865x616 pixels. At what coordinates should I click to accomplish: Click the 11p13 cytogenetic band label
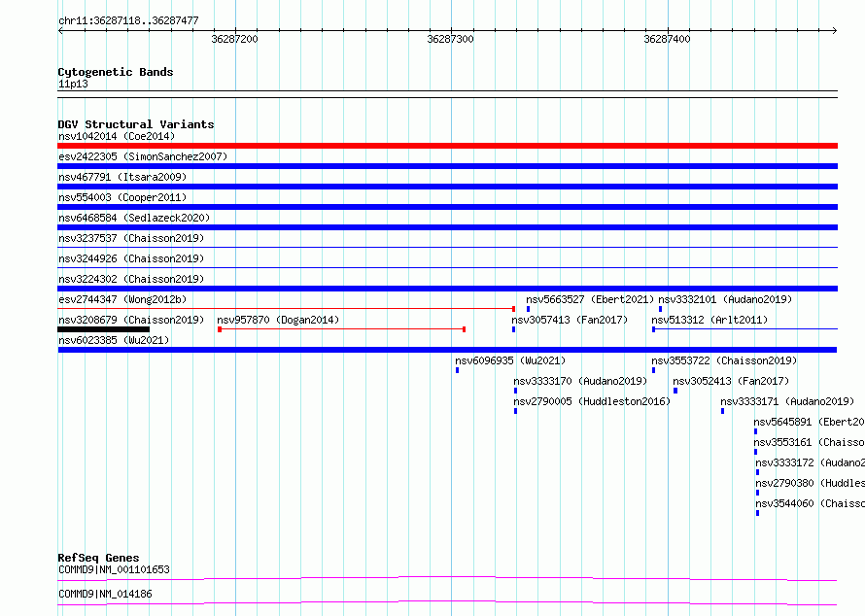pos(73,84)
